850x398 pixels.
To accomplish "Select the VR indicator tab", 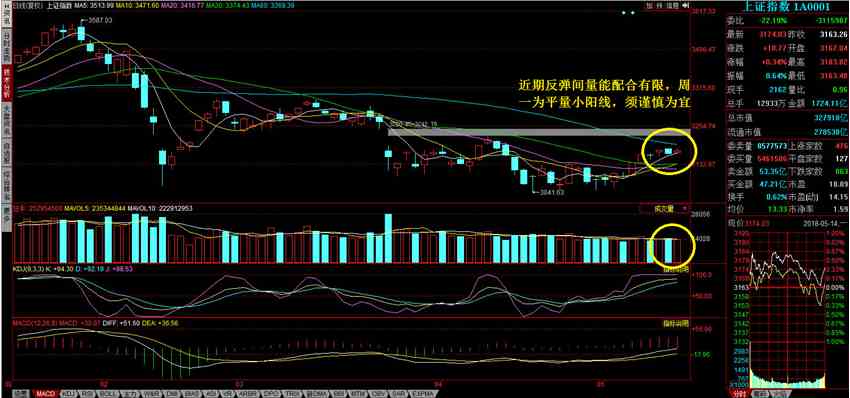I will pyautogui.click(x=227, y=394).
